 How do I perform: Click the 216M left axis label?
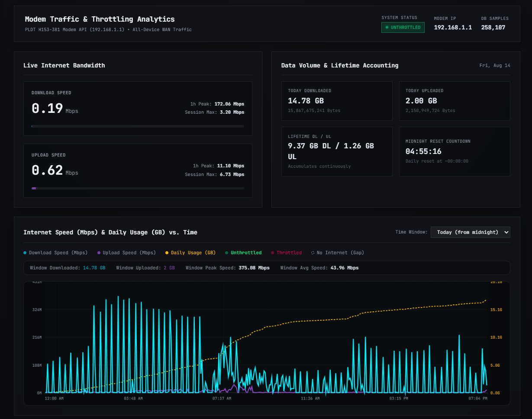[x=37, y=337]
